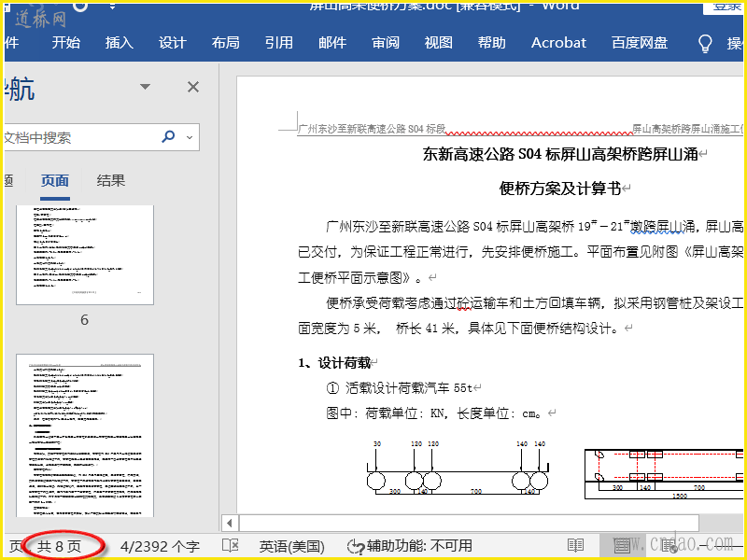Click the search magnifier icon in navigation pane
Screen dimensions: 747x560
(168, 137)
